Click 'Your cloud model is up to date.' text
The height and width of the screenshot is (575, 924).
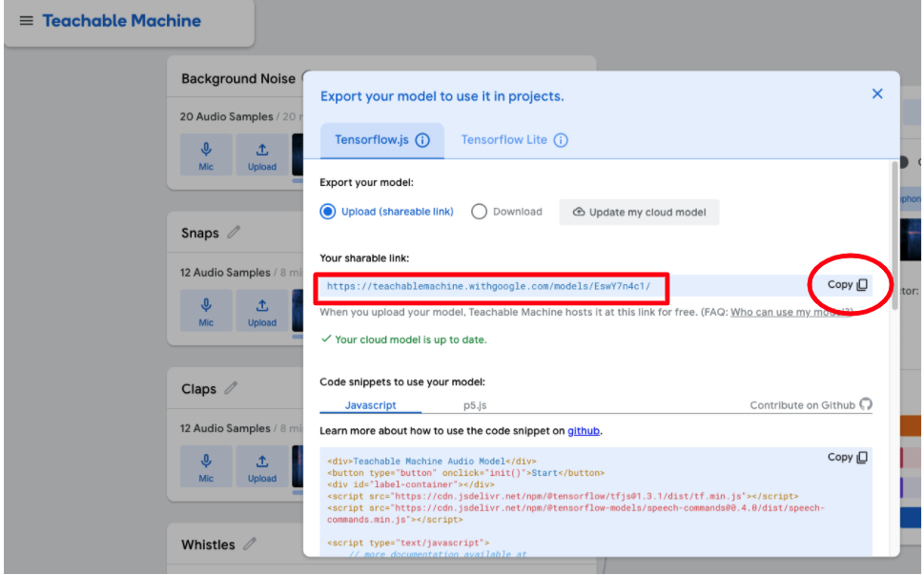point(411,339)
